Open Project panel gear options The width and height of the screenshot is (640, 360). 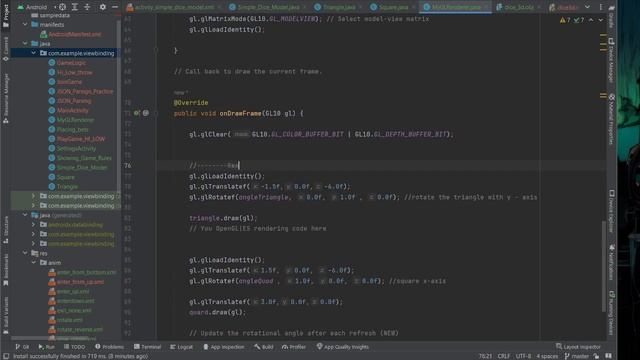[x=102, y=7]
